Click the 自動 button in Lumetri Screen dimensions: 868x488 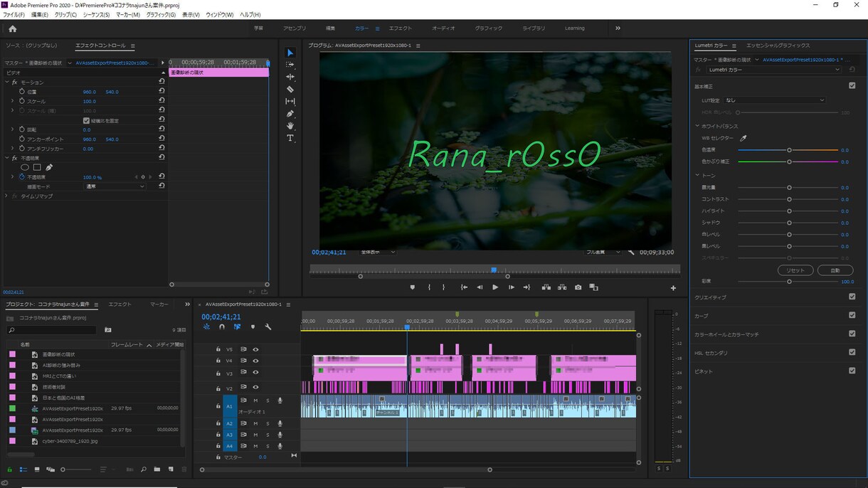(x=835, y=270)
